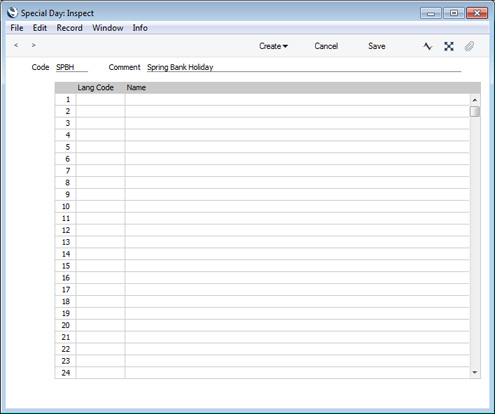Image resolution: width=495 pixels, height=414 pixels.
Task: Open the Info menu
Action: point(140,28)
